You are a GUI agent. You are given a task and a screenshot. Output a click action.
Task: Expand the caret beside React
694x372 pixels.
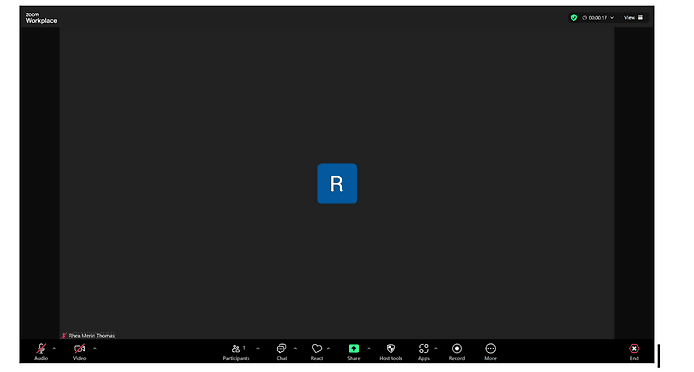[x=328, y=349]
